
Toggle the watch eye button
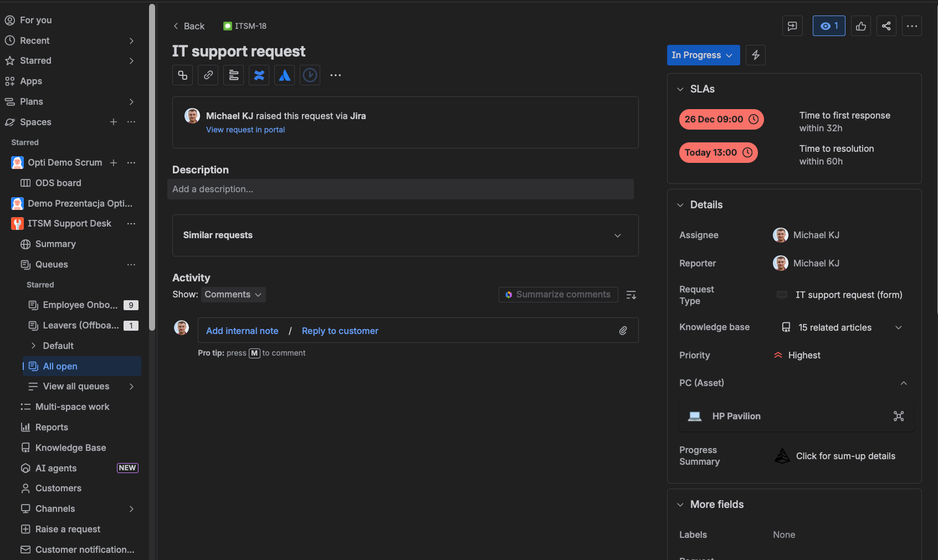click(828, 26)
